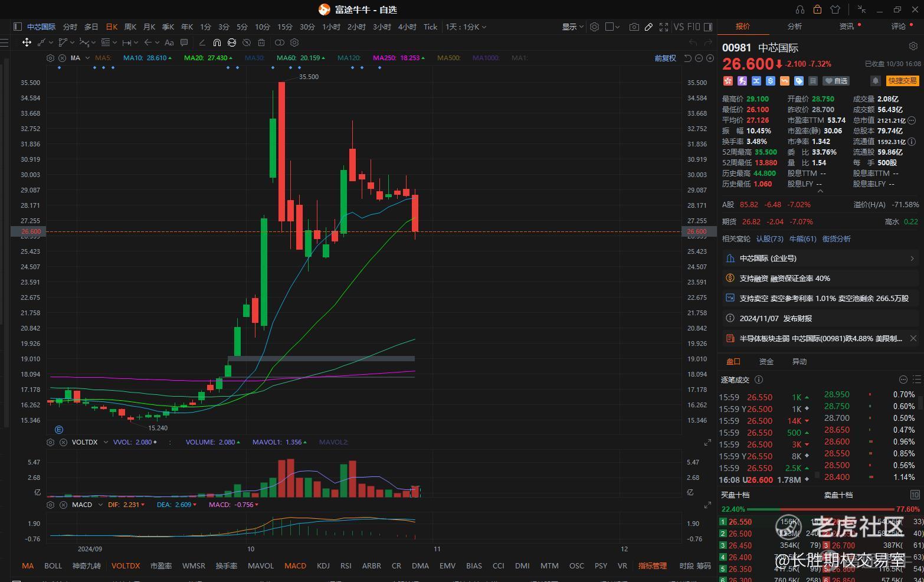Viewport: 924px width, 582px height.
Task: Expand trend line tool options arrow
Action: point(51,42)
